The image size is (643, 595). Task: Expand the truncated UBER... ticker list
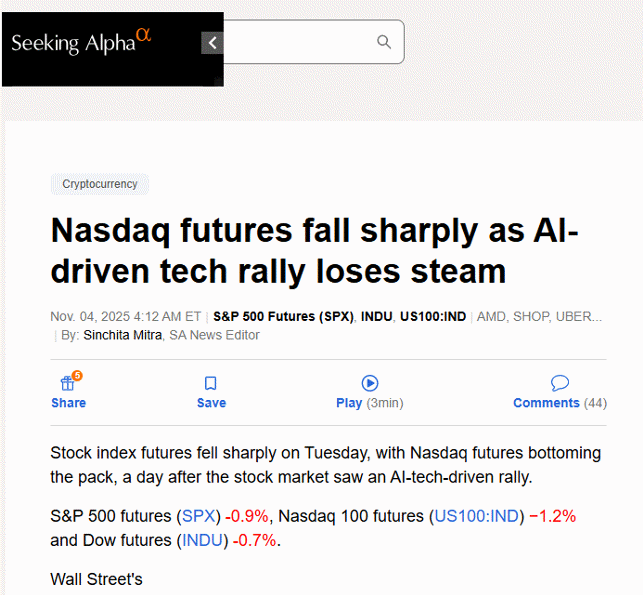click(x=579, y=316)
